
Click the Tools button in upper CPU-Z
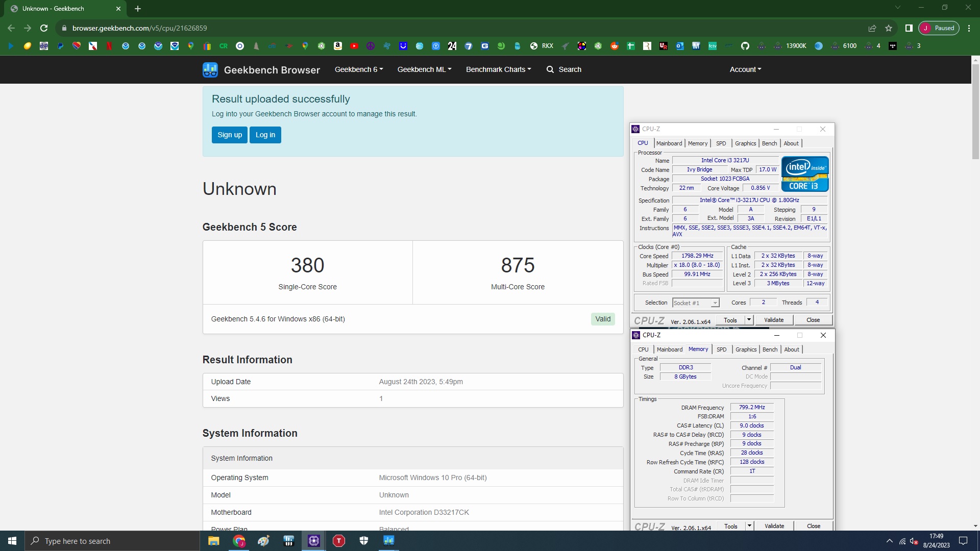click(x=730, y=320)
